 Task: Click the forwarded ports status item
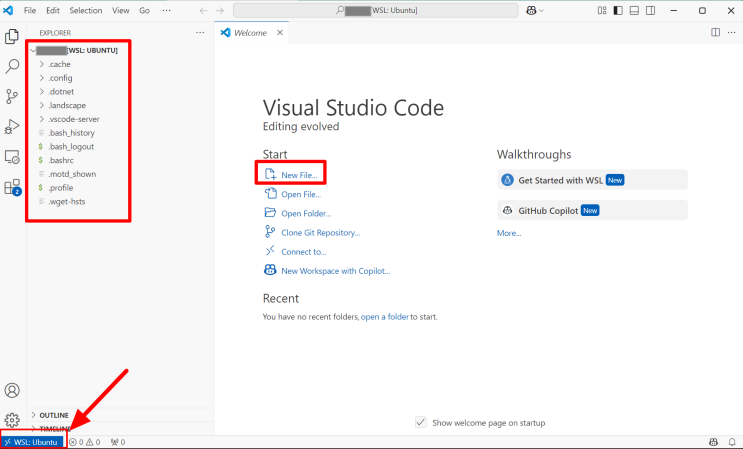118,442
